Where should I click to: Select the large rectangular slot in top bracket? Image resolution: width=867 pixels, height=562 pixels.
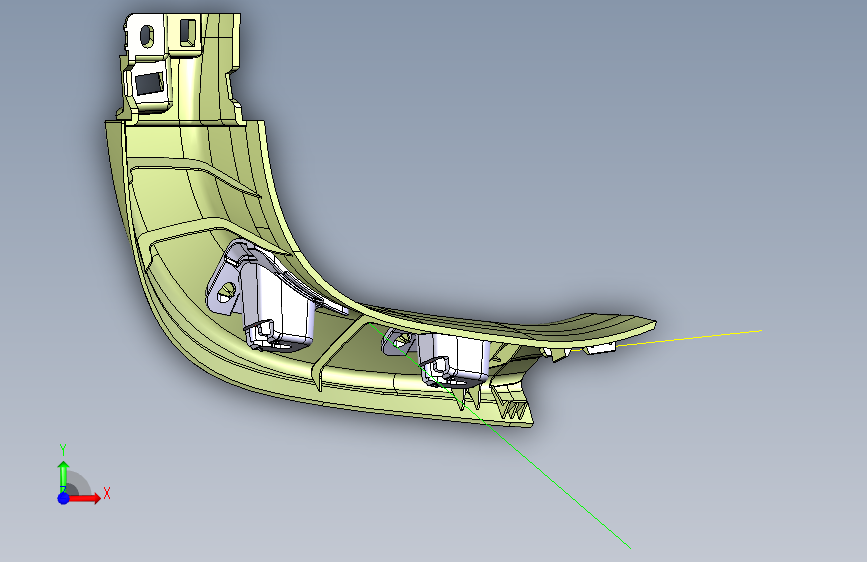coord(149,84)
